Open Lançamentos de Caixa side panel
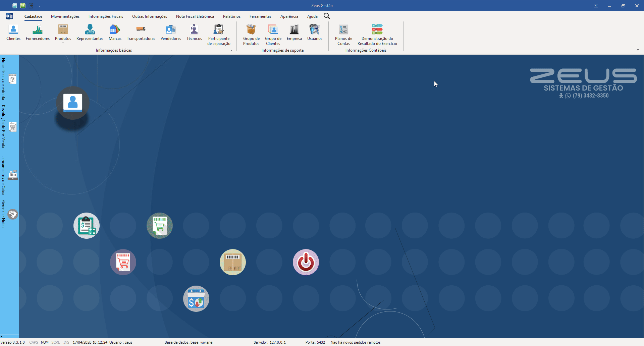 [9, 175]
